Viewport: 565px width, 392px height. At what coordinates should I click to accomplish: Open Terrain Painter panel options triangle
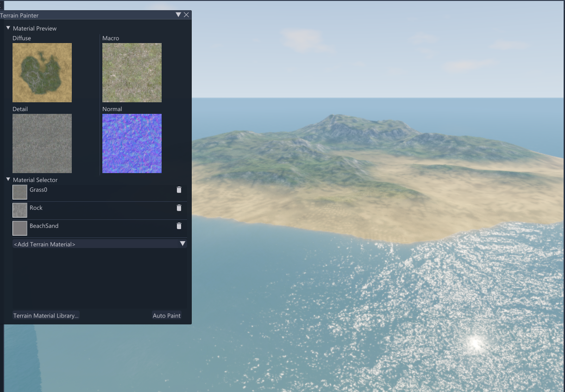point(178,15)
